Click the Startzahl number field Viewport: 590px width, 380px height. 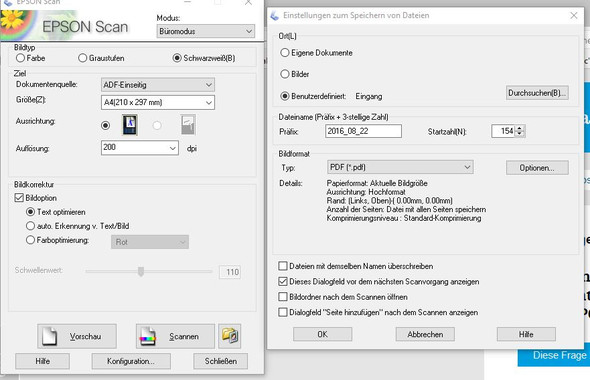pos(503,131)
